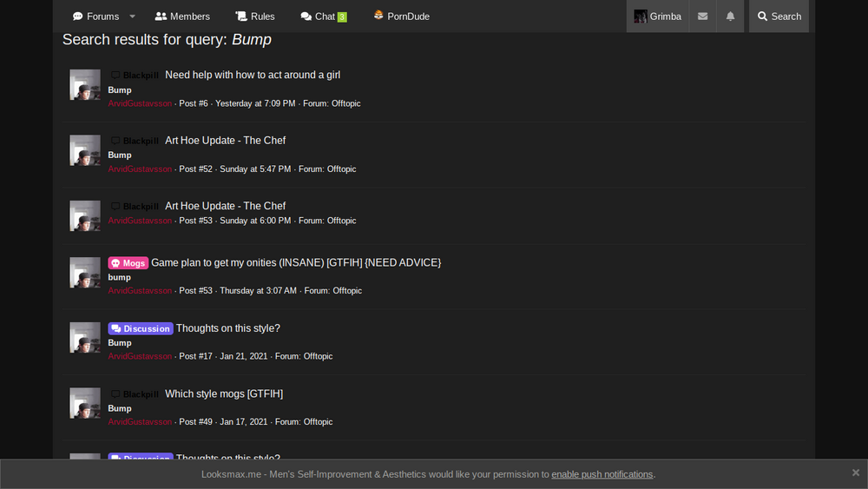This screenshot has height=489, width=868.
Task: Click the 'enable push notifications' link
Action: tap(602, 474)
